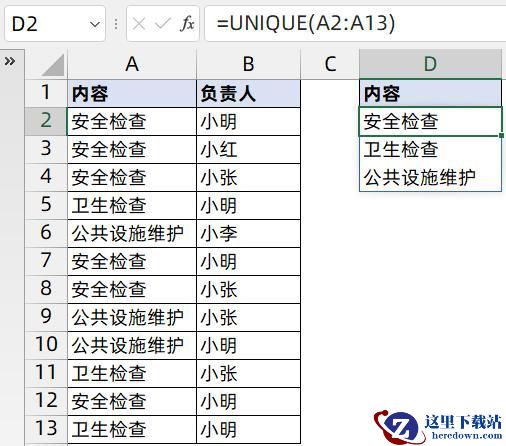Open the Name Box dropdown arrow
This screenshot has width=506, height=446.
(x=95, y=24)
